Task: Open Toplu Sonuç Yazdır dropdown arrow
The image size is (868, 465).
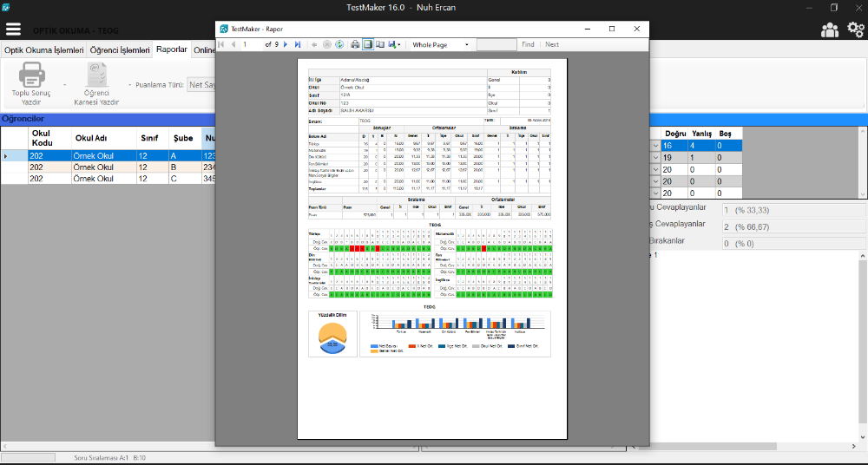Action: tap(64, 85)
